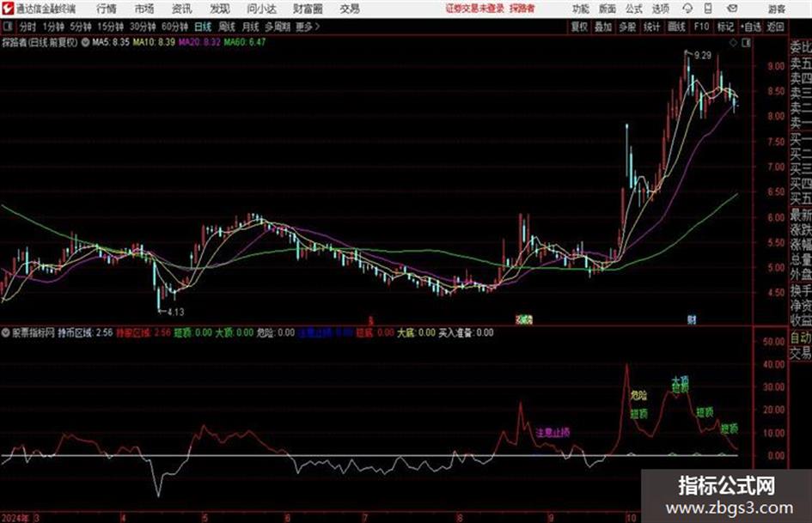Viewport: 812px width, 523px height.
Task: Switch to the 1分钟 chart period
Action: point(53,27)
